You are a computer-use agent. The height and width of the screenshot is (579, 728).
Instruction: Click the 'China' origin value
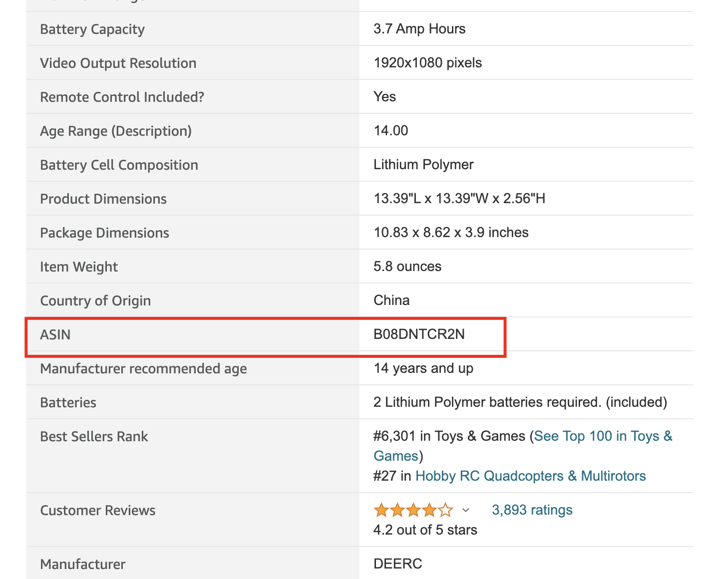(x=391, y=300)
